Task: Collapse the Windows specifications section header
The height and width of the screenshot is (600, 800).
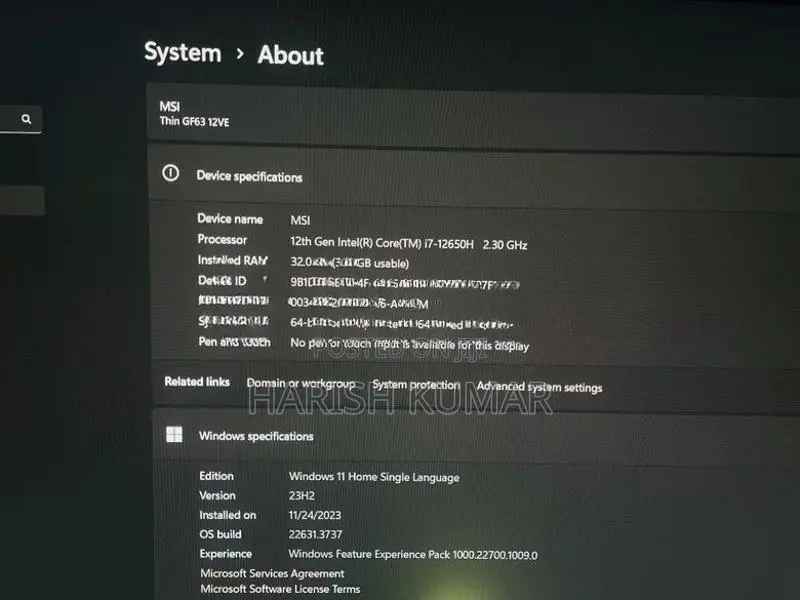Action: pos(477,437)
